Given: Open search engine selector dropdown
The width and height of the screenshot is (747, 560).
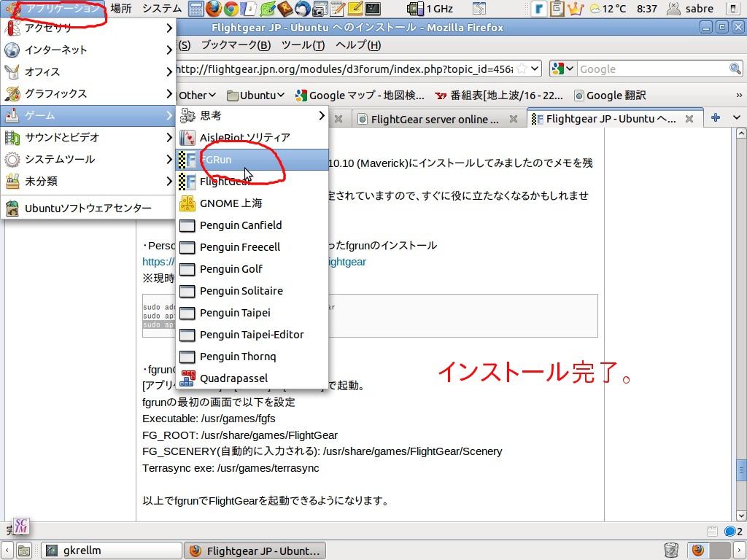Looking at the screenshot, I should 562,69.
